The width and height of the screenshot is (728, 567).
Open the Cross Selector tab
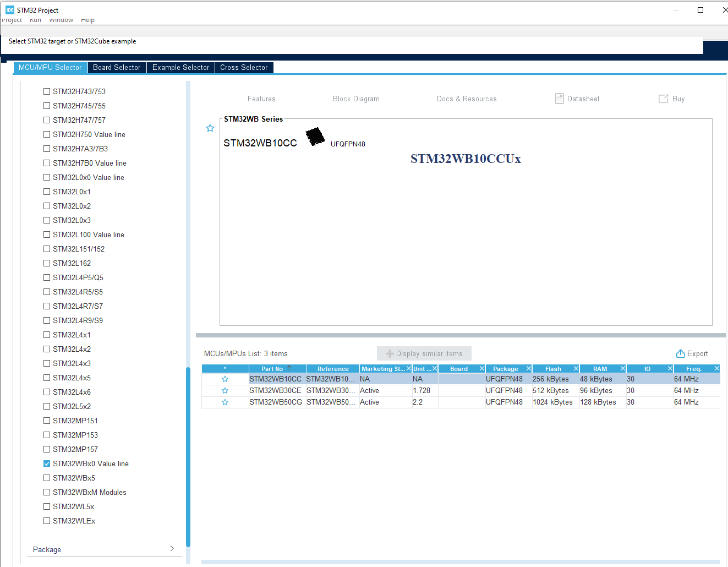pos(244,68)
